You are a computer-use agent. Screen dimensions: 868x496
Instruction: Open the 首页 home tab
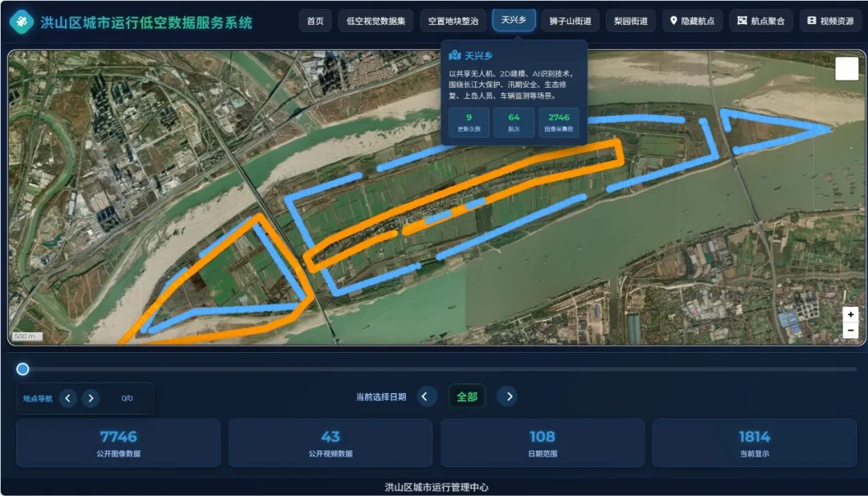(x=316, y=21)
